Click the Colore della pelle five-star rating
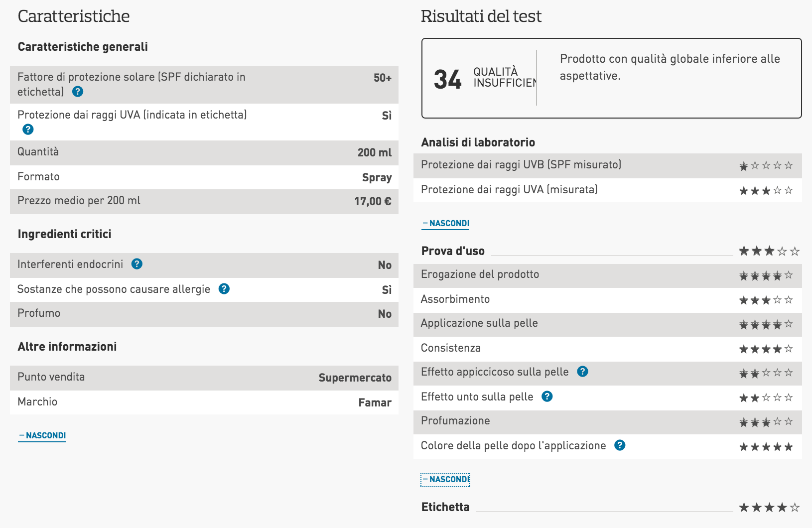The height and width of the screenshot is (528, 812). pos(766,447)
